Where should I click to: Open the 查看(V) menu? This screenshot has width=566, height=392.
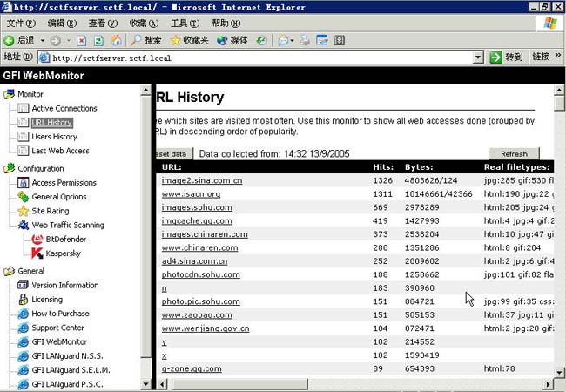(x=103, y=24)
